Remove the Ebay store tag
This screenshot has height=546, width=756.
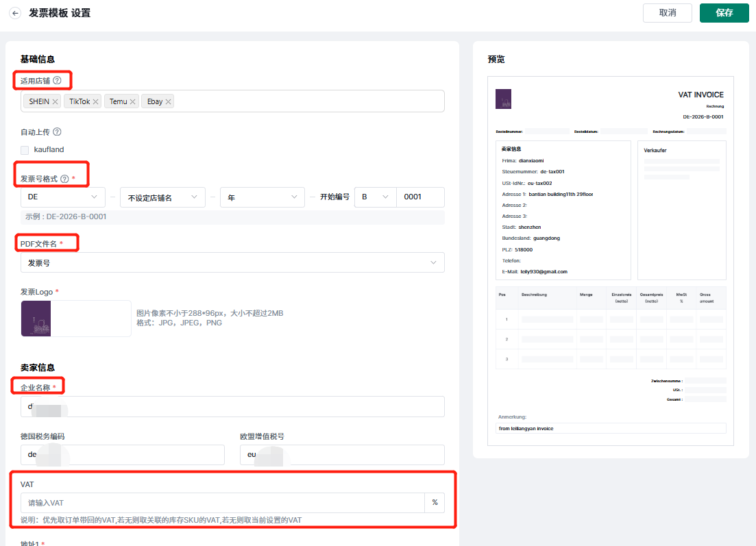[169, 101]
